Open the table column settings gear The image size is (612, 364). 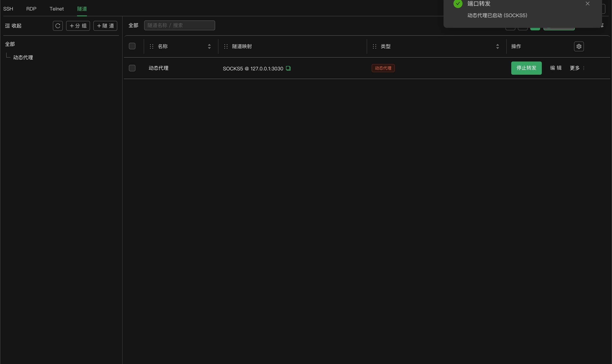coord(579,46)
